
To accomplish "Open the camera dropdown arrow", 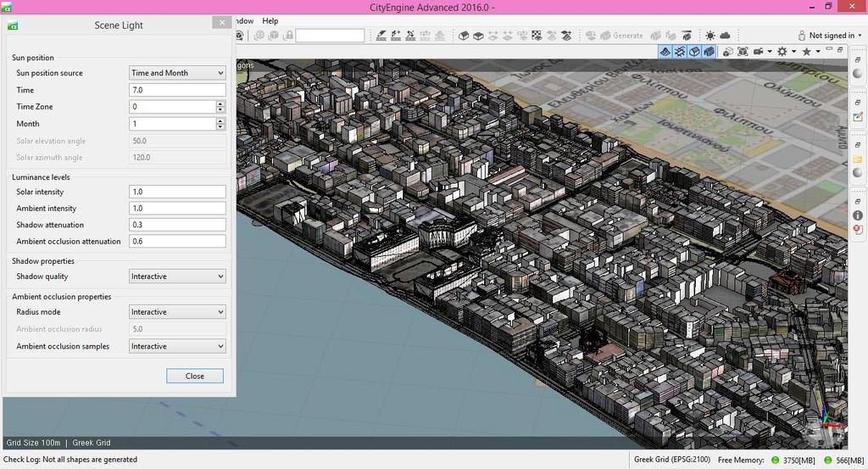I will pos(770,52).
